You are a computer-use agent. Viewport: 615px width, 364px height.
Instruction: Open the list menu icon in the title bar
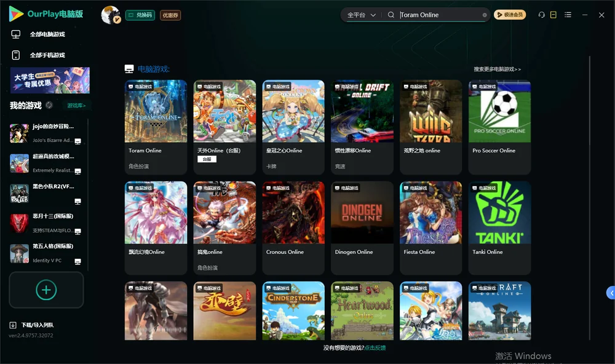tap(568, 15)
